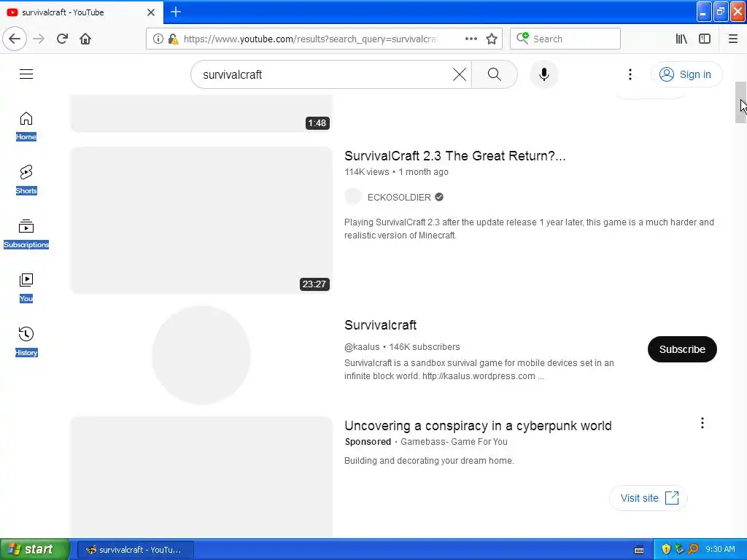Click the Visit site button
This screenshot has height=560, width=747.
[x=649, y=498]
